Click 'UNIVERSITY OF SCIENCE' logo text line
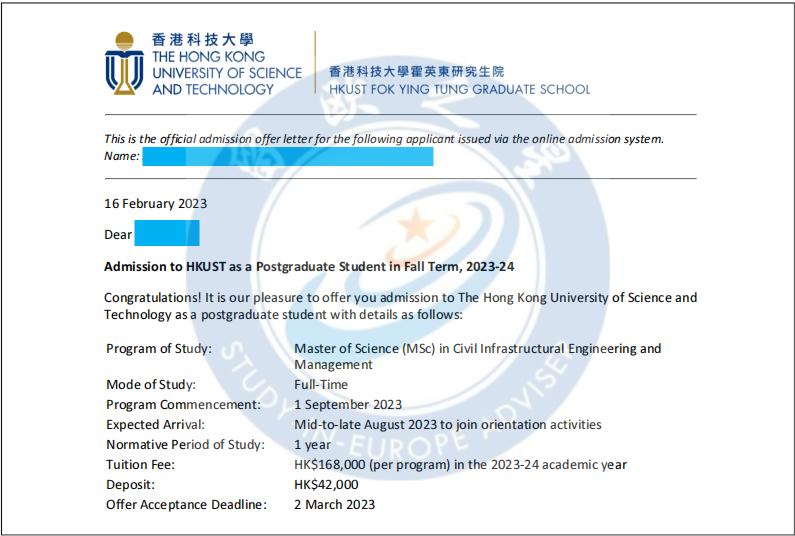This screenshot has height=536, width=795. [x=227, y=73]
